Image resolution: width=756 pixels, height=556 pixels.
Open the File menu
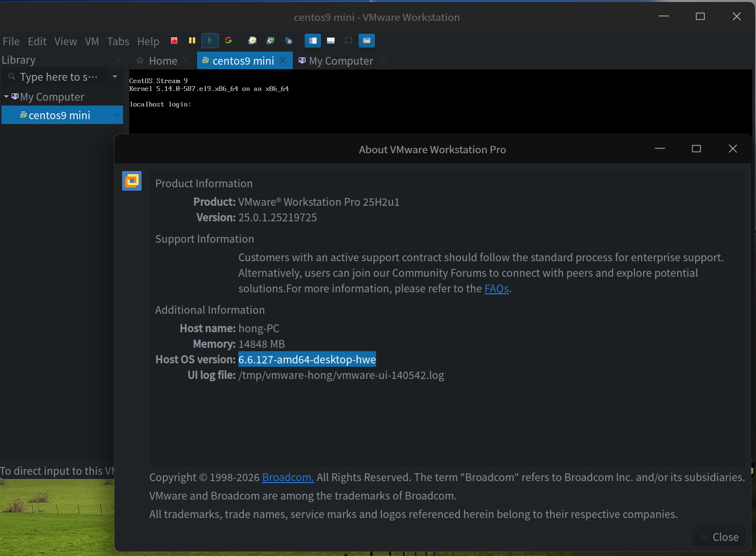coord(11,41)
